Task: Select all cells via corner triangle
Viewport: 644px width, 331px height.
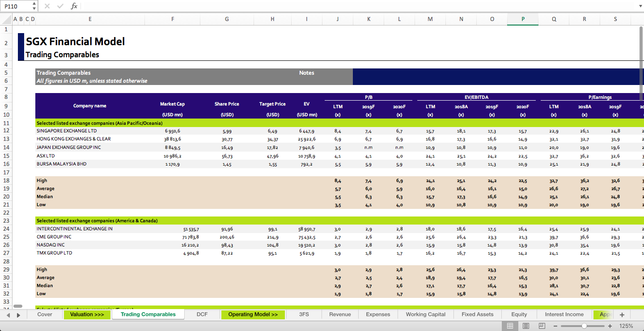Action: (x=6, y=19)
